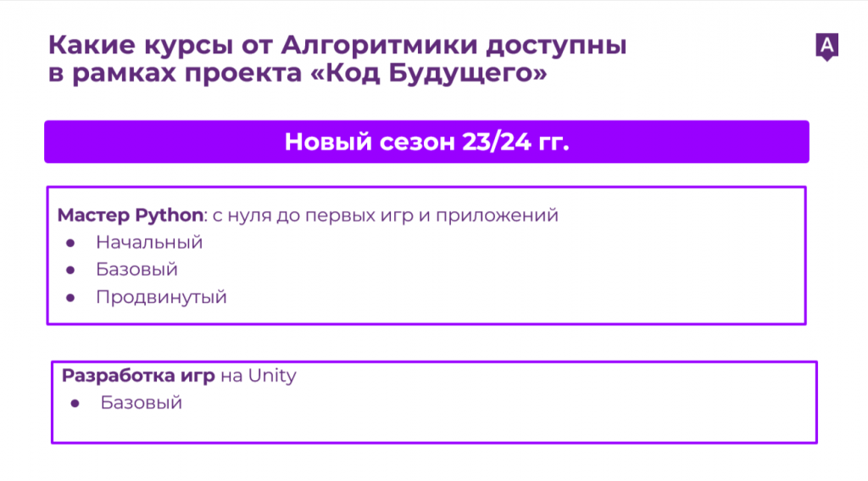Select "Базовый" under Разработка игр на Unity
The image size is (868, 481).
(x=142, y=403)
